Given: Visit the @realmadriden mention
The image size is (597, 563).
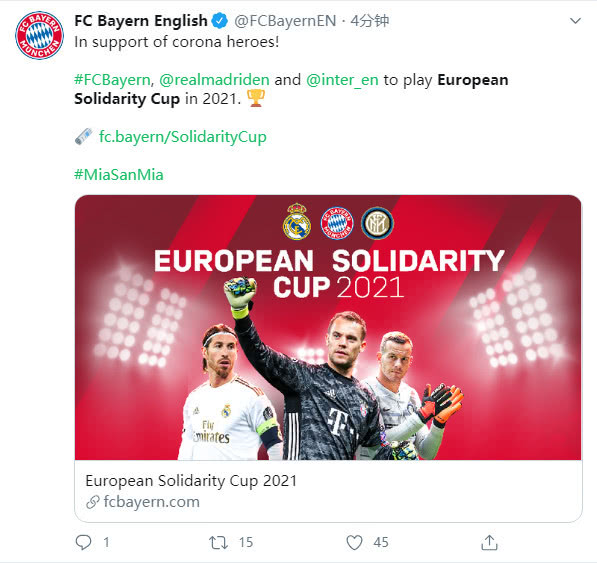Looking at the screenshot, I should tap(214, 80).
